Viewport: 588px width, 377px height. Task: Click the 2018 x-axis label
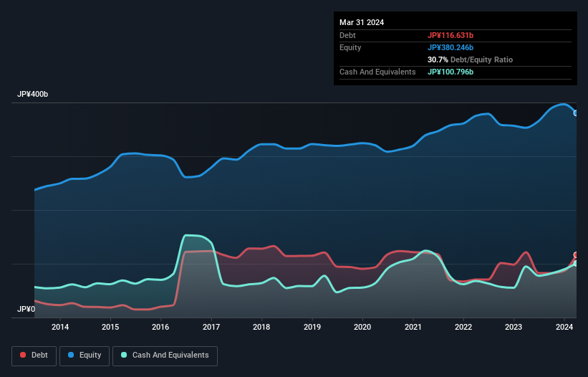click(x=261, y=327)
